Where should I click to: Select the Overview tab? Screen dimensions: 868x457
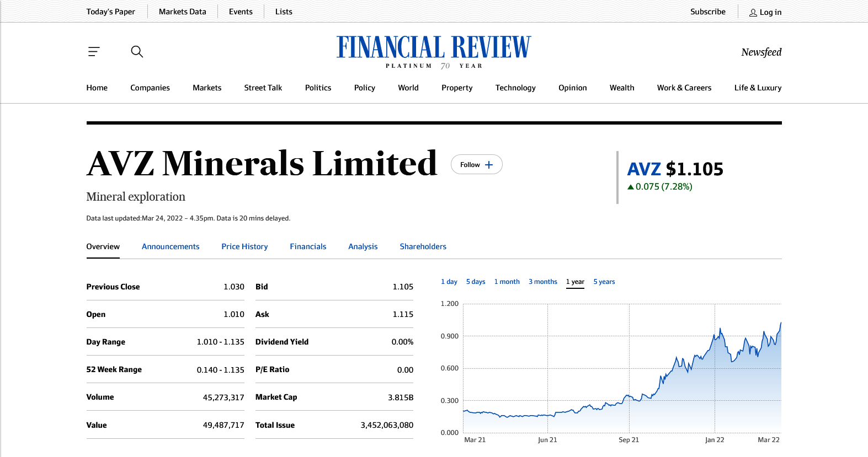(x=103, y=246)
